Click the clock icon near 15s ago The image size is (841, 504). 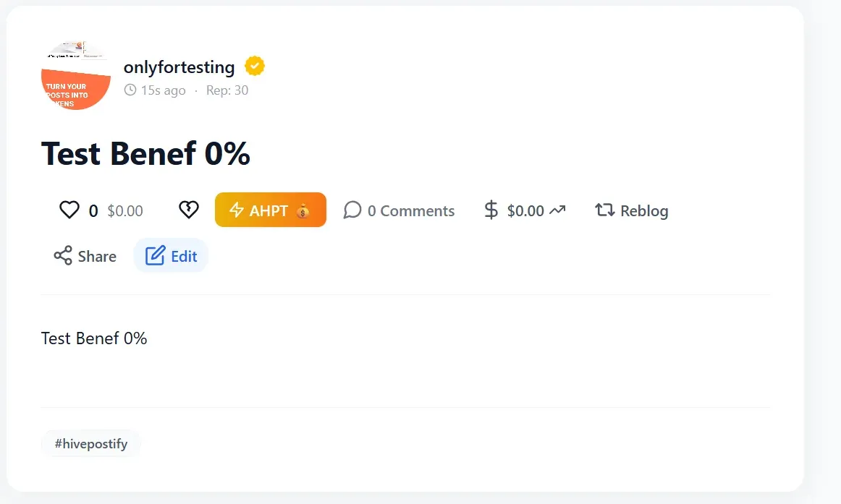130,90
